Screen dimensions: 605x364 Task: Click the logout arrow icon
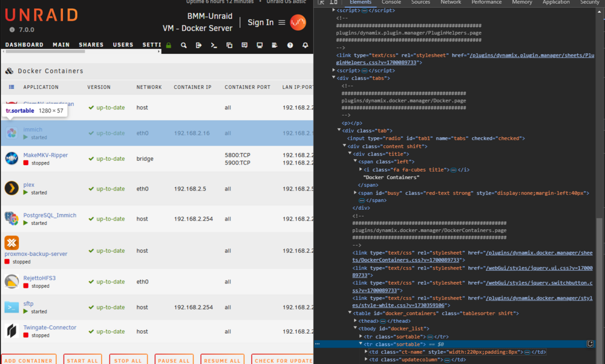[x=198, y=45]
